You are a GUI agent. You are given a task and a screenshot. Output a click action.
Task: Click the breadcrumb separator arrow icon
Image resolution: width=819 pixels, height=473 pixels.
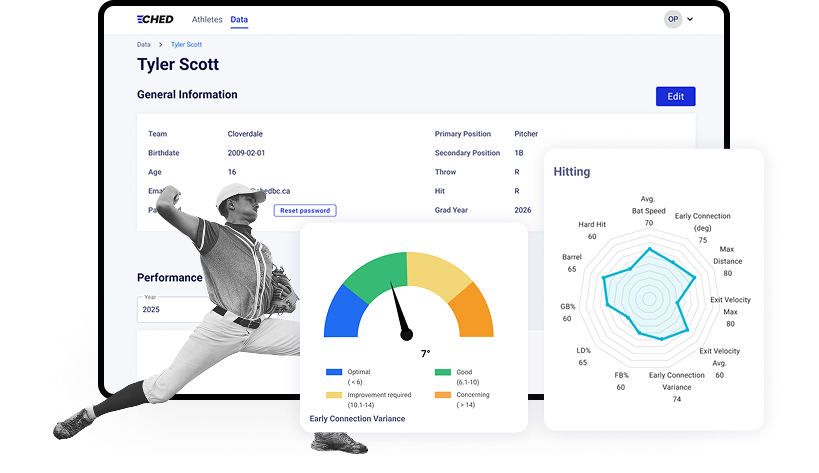[x=160, y=44]
